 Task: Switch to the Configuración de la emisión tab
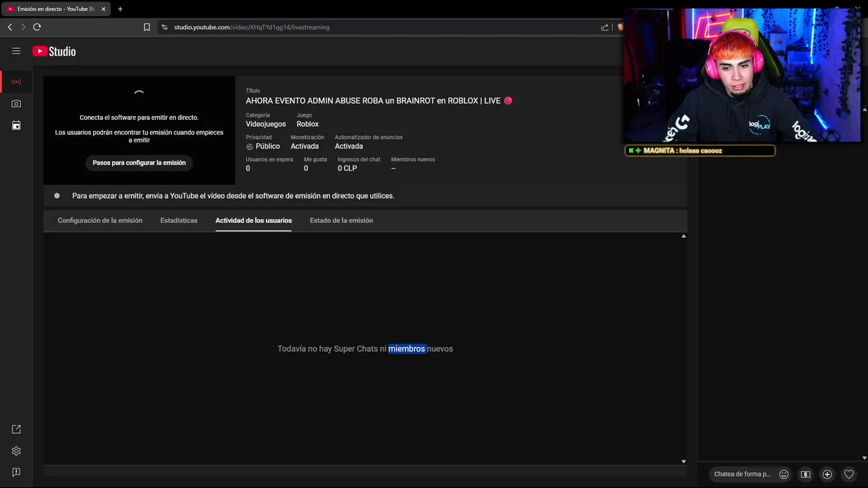(100, 220)
